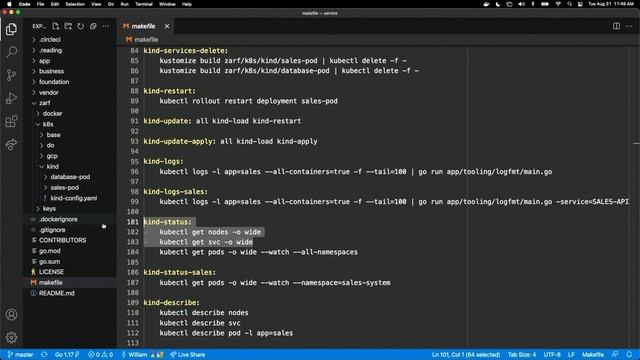The height and width of the screenshot is (360, 640).
Task: Open the View menu
Action: point(96,4)
